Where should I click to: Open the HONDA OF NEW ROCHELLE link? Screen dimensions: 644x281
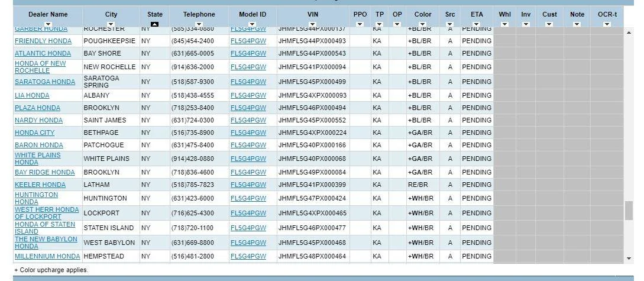click(40, 67)
